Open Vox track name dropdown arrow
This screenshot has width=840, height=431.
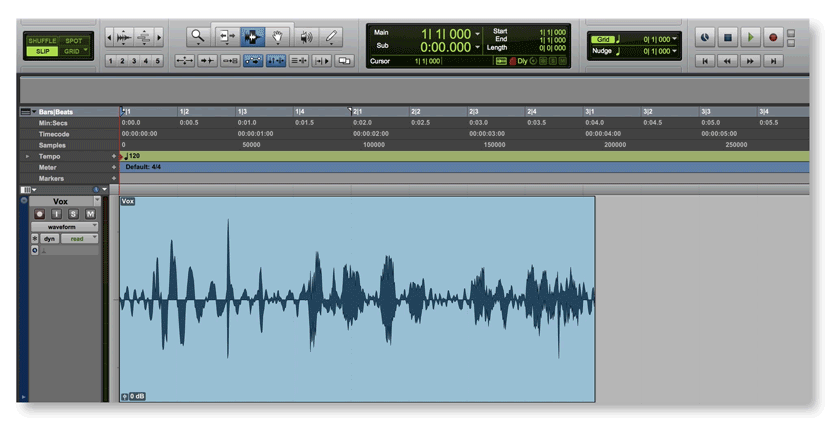[x=97, y=201]
